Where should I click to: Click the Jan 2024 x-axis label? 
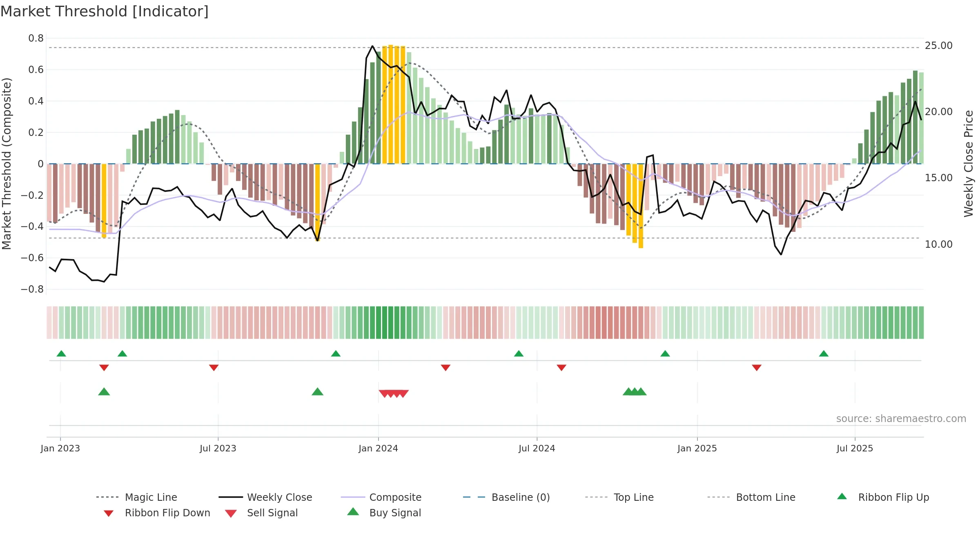coord(378,449)
